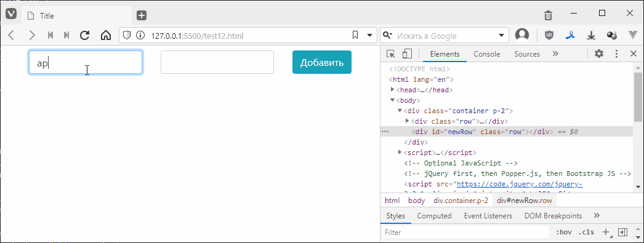
Task: Switch to the Event Listeners tab
Action: point(488,216)
